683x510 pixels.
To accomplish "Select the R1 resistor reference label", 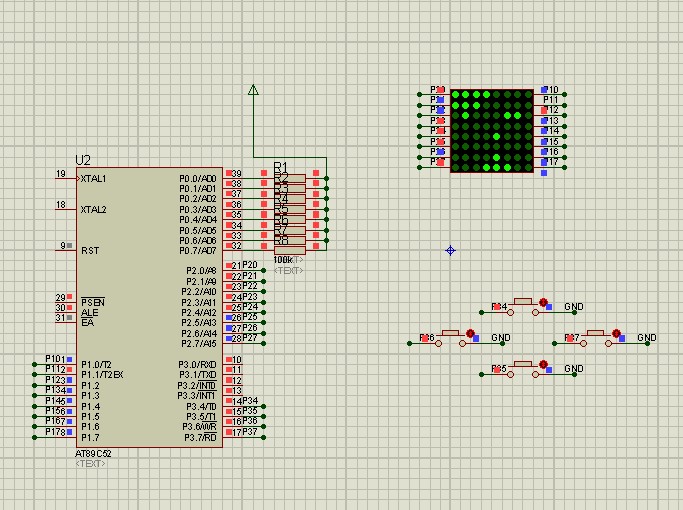I will (281, 167).
